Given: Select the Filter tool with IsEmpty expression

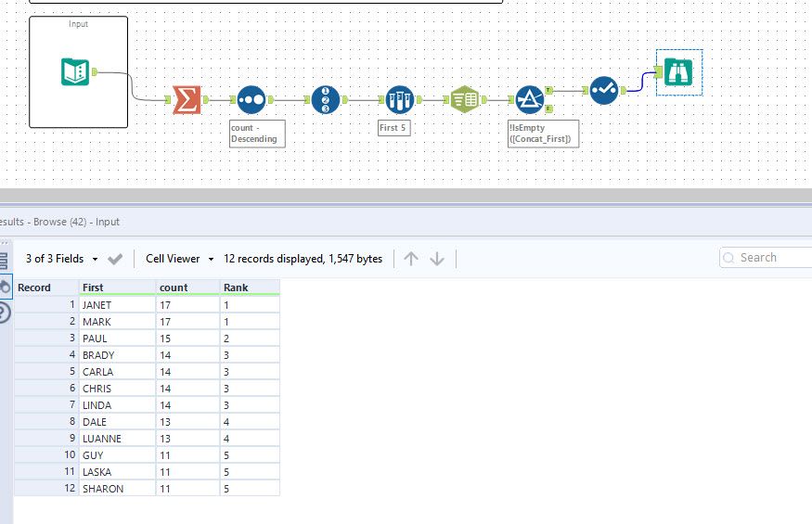Looking at the screenshot, I should point(530,99).
